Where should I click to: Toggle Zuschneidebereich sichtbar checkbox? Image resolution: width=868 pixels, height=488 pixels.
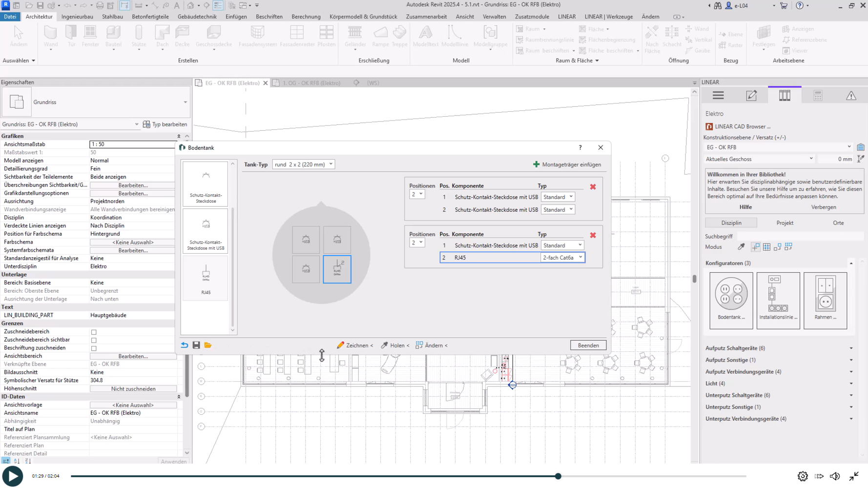94,340
